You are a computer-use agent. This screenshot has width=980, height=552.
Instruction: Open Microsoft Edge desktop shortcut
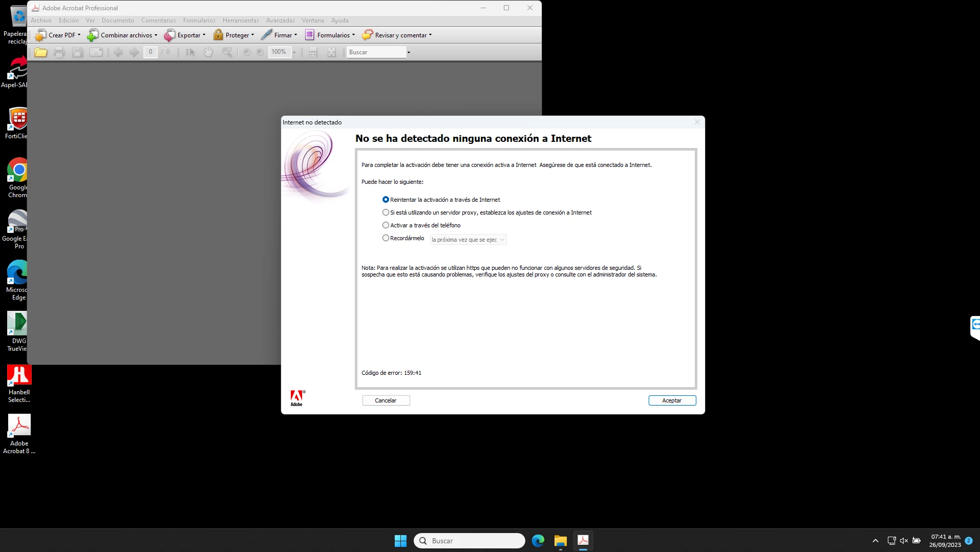(x=18, y=280)
